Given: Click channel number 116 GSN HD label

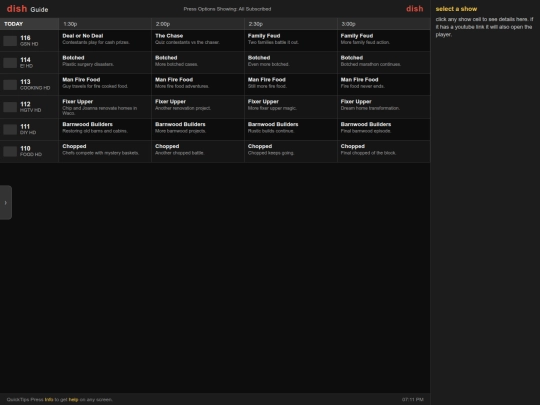Looking at the screenshot, I should pos(29,41).
